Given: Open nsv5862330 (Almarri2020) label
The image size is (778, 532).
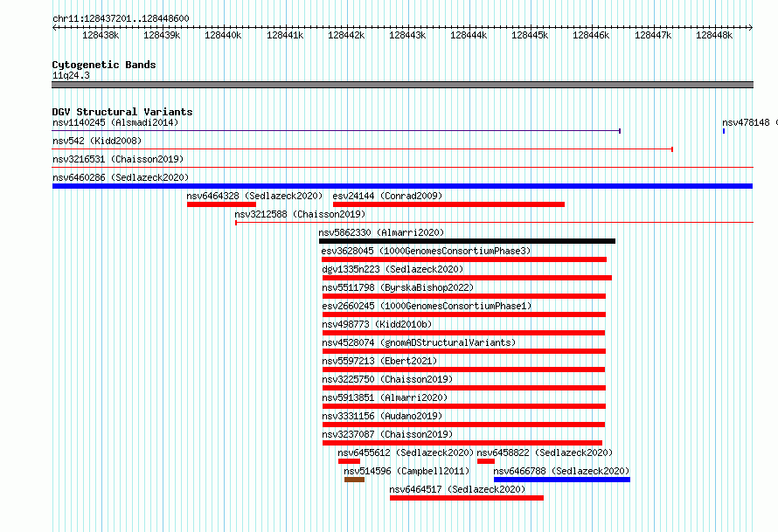Looking at the screenshot, I should [381, 232].
